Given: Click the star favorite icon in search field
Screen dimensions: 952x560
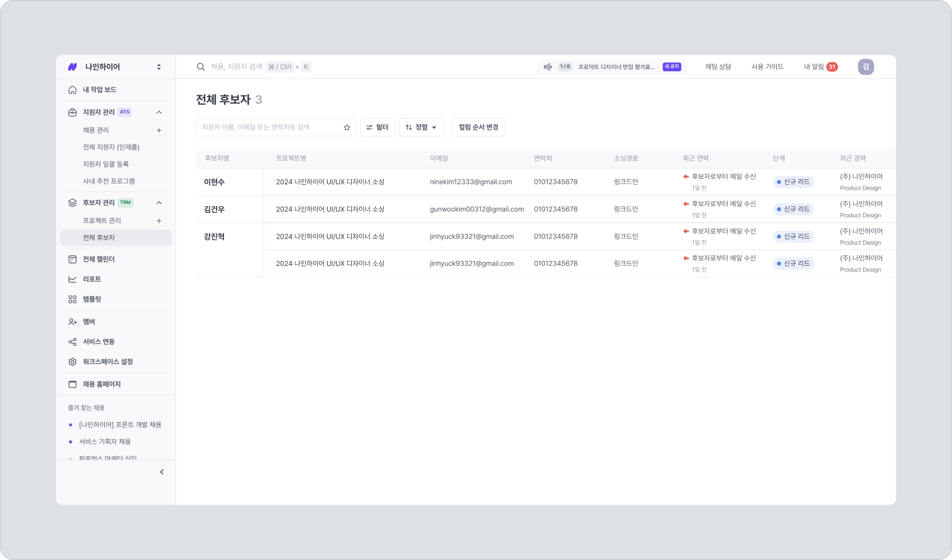Looking at the screenshot, I should (347, 128).
